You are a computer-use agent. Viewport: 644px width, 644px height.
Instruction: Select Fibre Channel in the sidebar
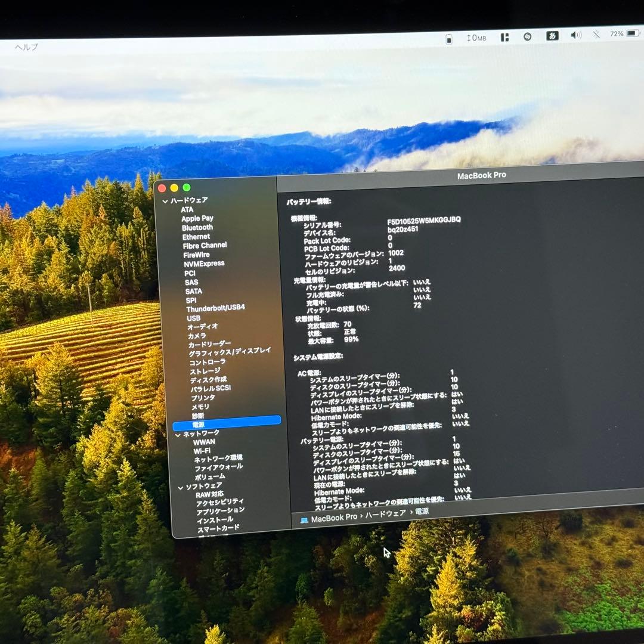coord(205,246)
